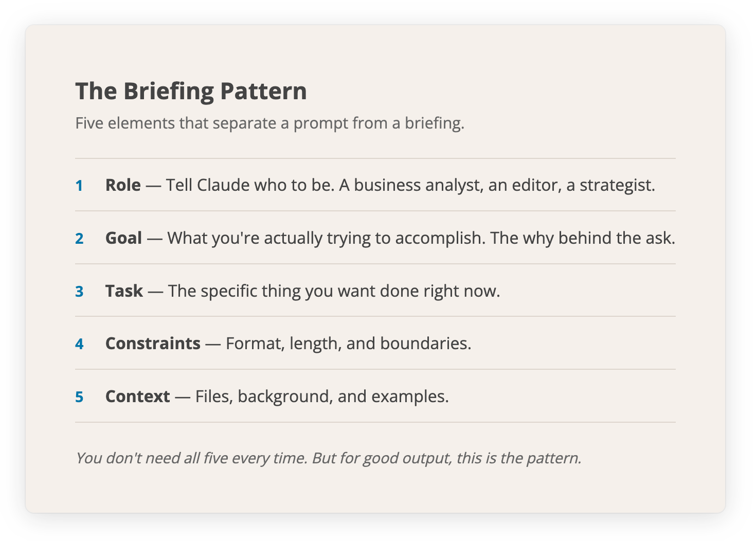Screen dimensions: 756x541
Task: Click the blue number 2 marker
Action: pos(79,239)
